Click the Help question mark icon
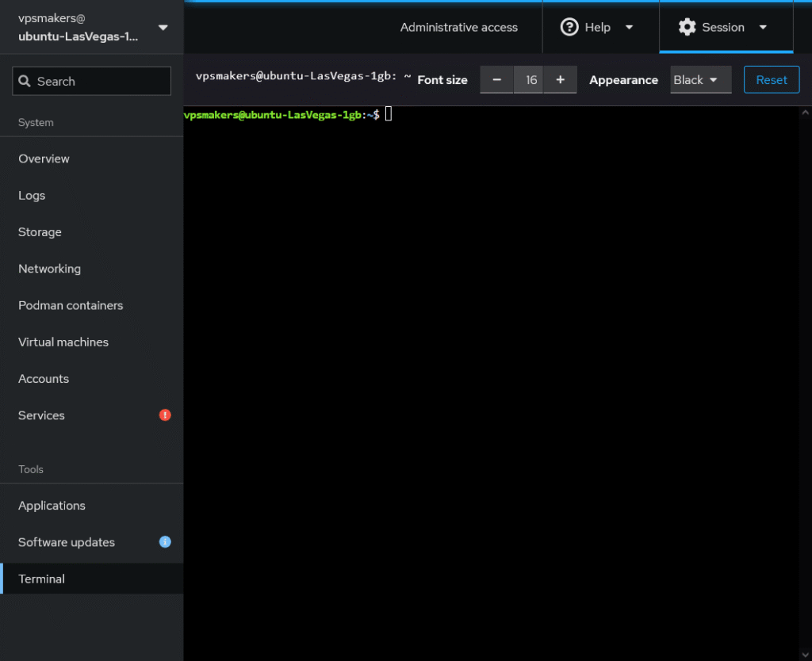Viewport: 812px width, 661px height. (x=569, y=27)
